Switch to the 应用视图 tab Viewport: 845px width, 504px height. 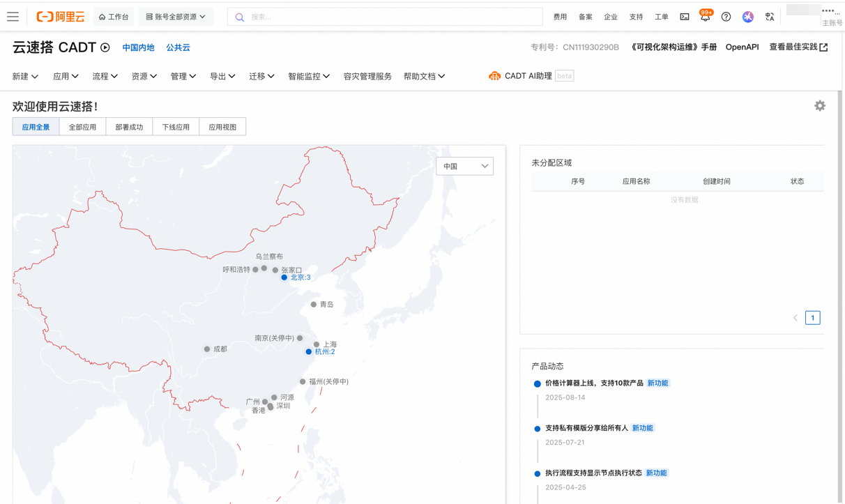[222, 127]
